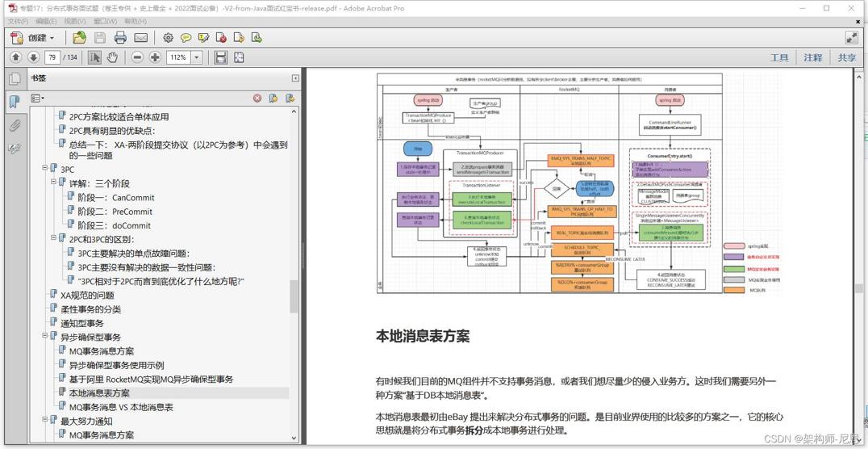Click the zoom percentage field 112%

click(x=178, y=57)
